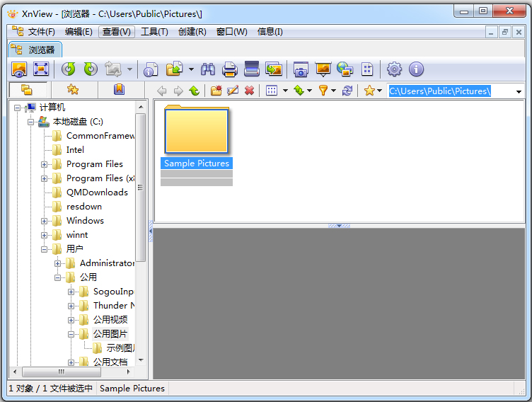Rotate image clockwise
The width and height of the screenshot is (532, 402).
click(91, 69)
